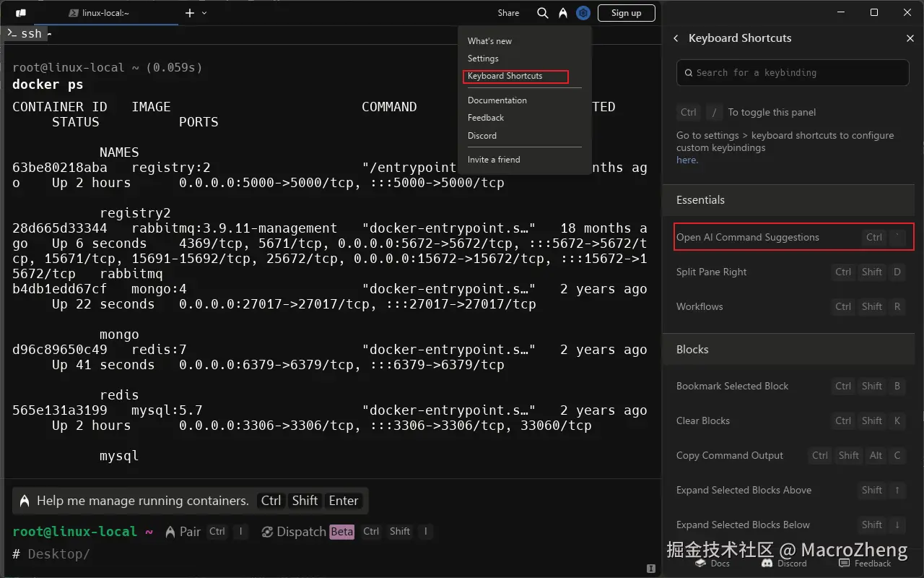Click the Sign up button
Viewport: 924px width, 578px height.
[626, 13]
